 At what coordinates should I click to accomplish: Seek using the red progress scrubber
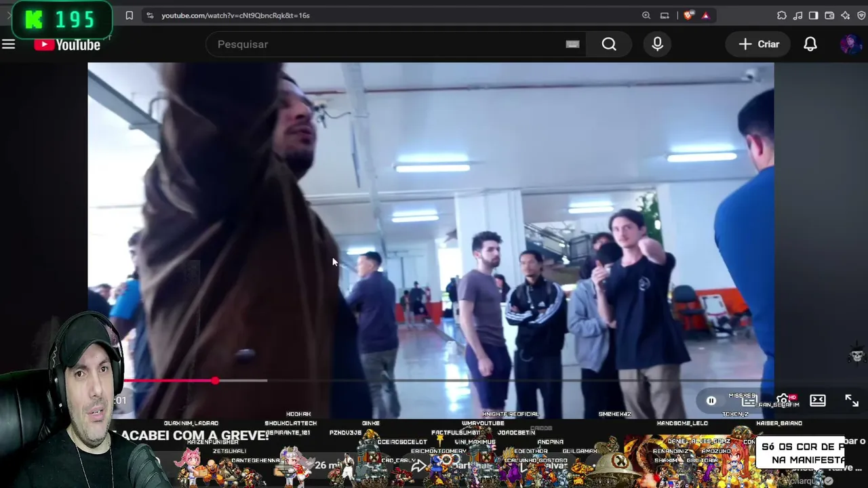pyautogui.click(x=215, y=381)
